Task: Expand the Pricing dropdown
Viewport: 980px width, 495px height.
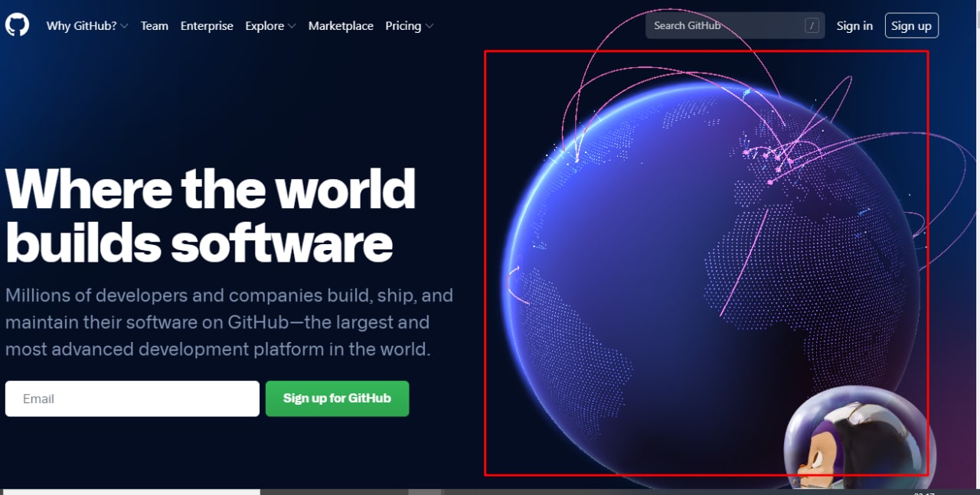Action: click(x=410, y=26)
